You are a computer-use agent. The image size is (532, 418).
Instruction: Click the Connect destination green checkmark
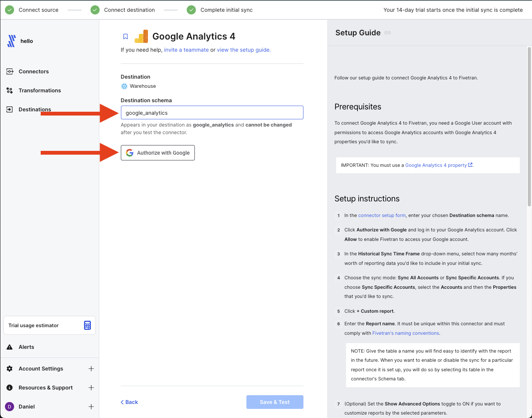click(95, 10)
